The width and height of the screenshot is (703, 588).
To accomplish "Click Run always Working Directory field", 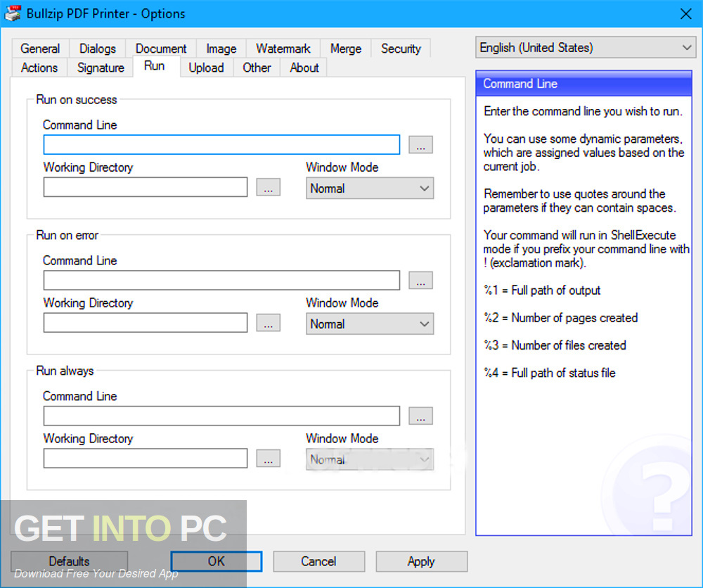I will (146, 458).
